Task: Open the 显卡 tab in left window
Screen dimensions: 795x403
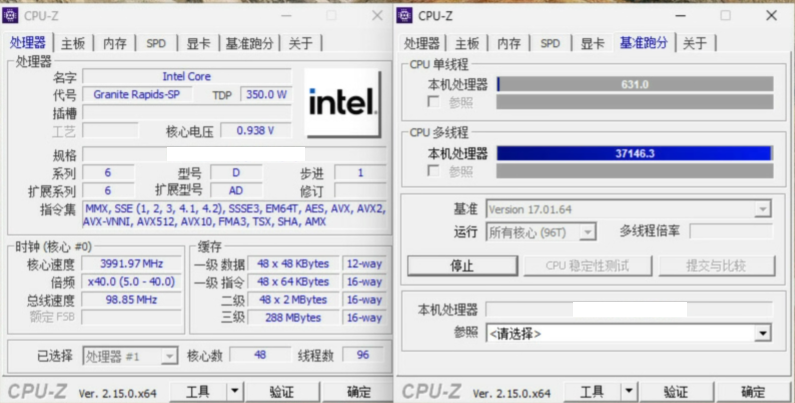Action: [198, 44]
